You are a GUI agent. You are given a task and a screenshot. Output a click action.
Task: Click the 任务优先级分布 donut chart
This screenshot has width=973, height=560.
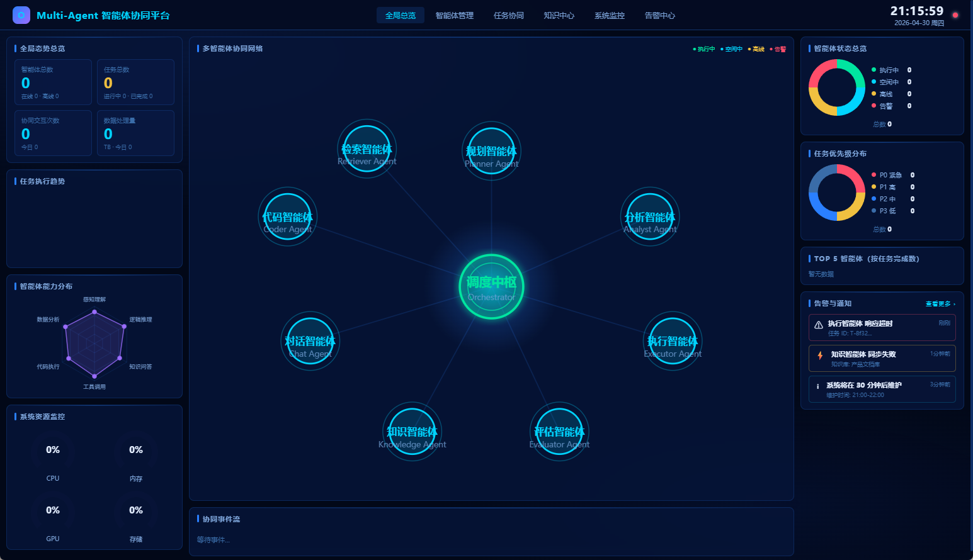click(x=837, y=193)
